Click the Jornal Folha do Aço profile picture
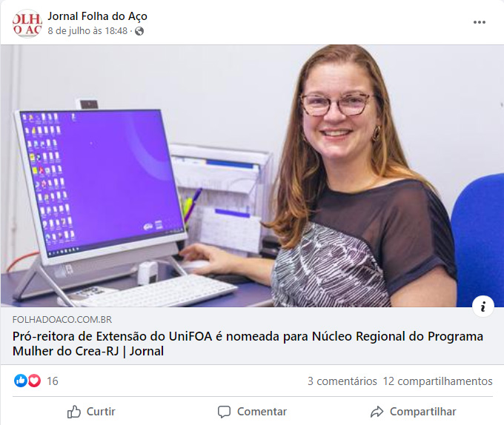The height and width of the screenshot is (425, 504). coord(27,24)
